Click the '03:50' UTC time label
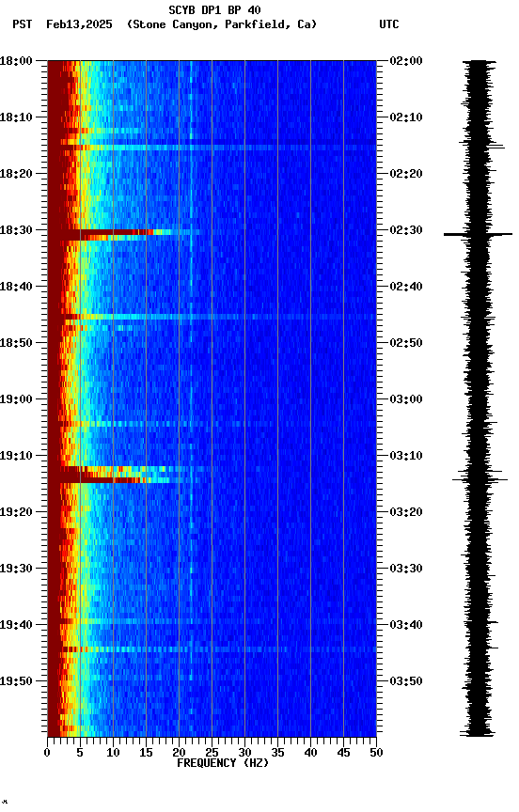Viewport: 519px width, 812px height. click(406, 681)
